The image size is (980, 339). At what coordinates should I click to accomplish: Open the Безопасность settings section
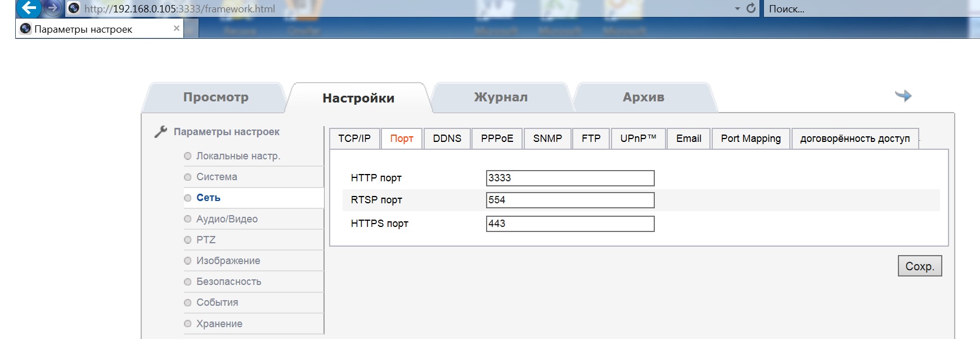tap(228, 282)
